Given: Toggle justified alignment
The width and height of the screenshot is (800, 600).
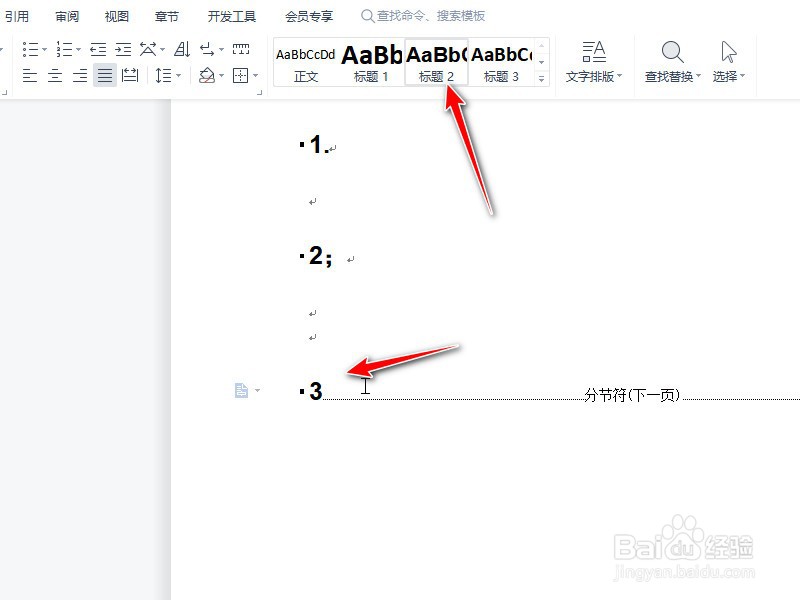Looking at the screenshot, I should pos(105,76).
